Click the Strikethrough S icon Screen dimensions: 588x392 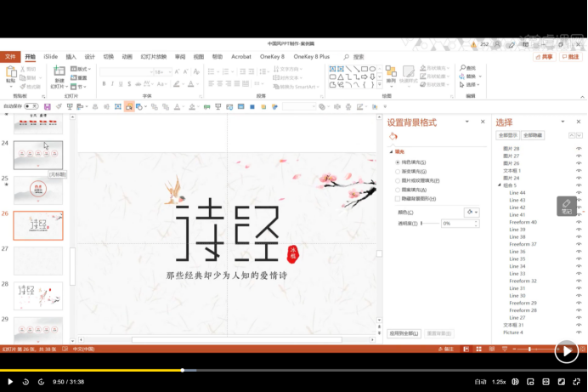click(x=129, y=83)
